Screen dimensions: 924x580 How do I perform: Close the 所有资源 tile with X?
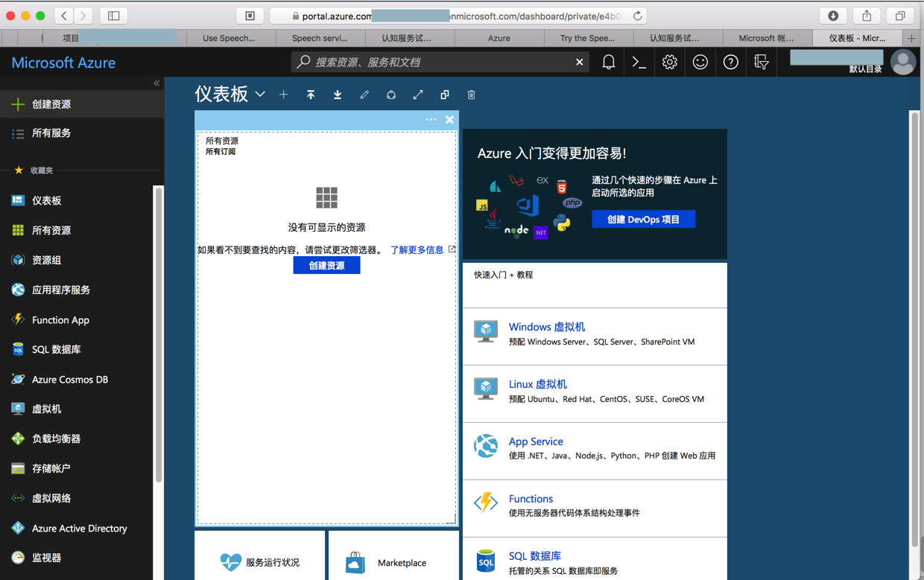point(449,119)
